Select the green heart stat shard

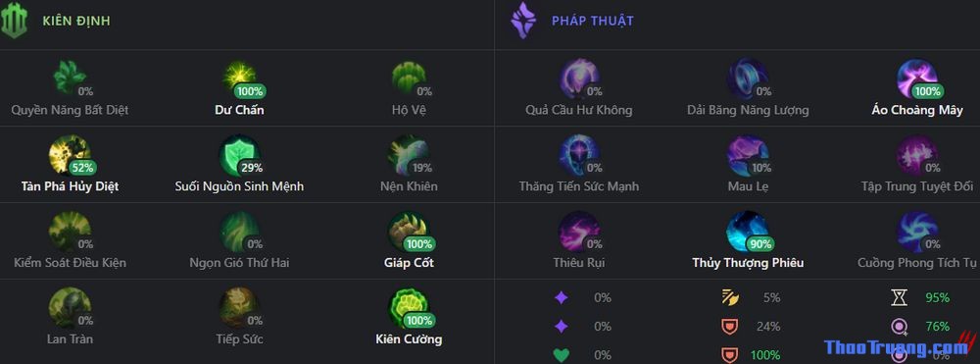pyautogui.click(x=561, y=355)
